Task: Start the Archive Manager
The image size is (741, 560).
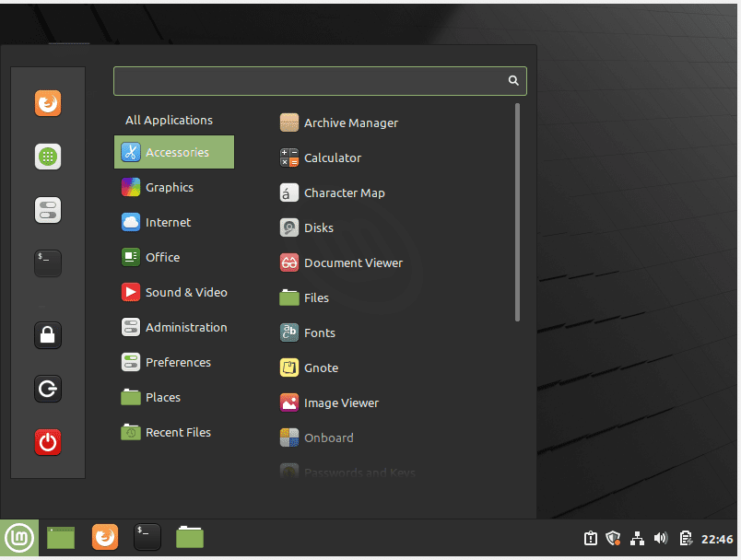Action: [351, 122]
